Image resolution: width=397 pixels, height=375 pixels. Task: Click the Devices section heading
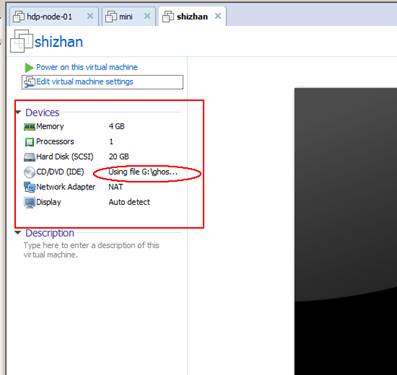coord(42,112)
